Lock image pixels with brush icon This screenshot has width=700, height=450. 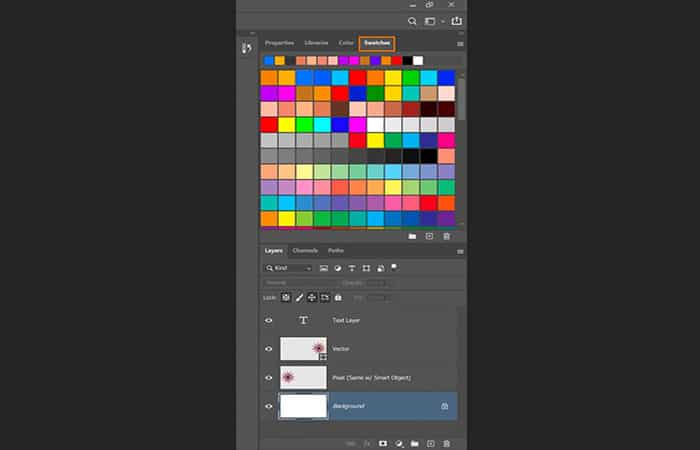(x=299, y=297)
